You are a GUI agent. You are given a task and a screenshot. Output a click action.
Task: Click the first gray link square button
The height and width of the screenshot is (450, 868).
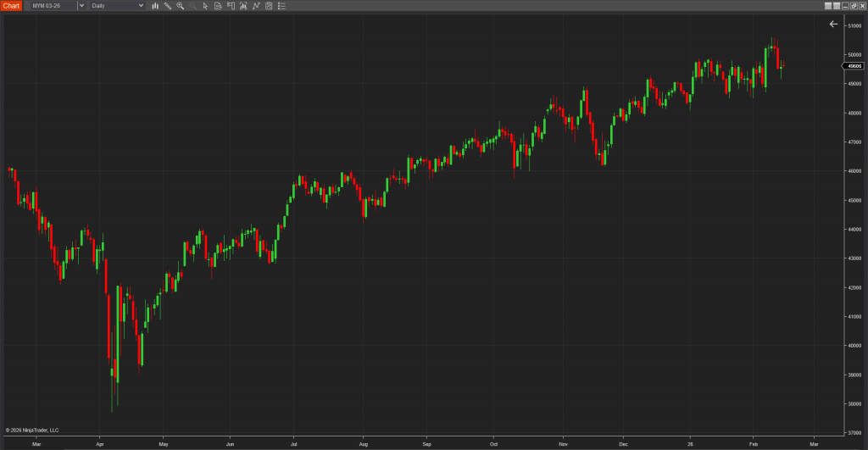tap(827, 5)
